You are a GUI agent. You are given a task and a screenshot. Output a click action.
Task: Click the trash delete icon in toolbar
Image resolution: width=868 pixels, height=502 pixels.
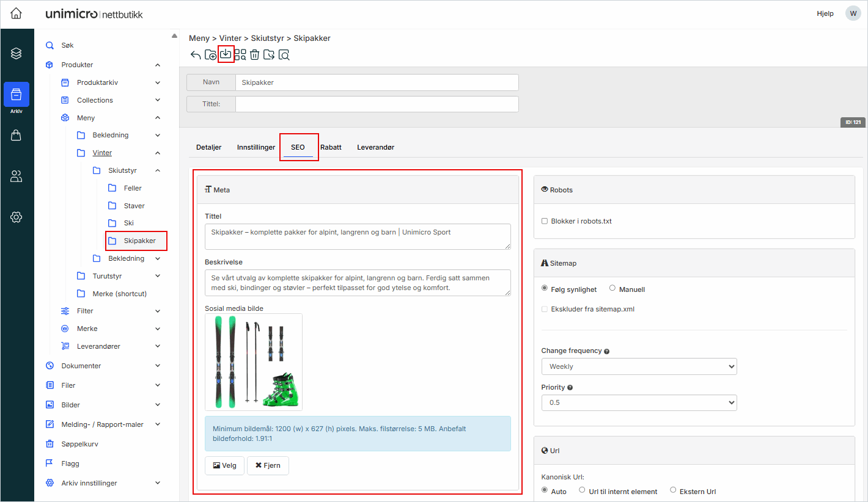point(254,55)
